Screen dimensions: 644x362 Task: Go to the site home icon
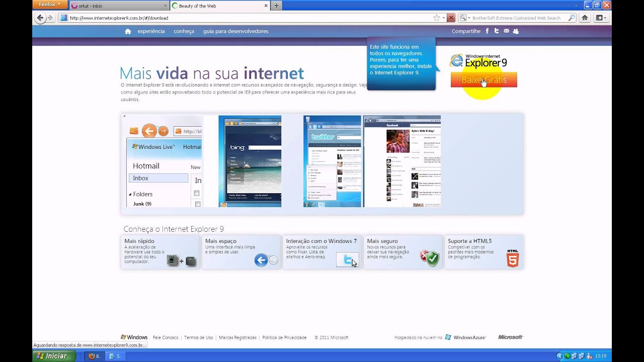coord(128,31)
